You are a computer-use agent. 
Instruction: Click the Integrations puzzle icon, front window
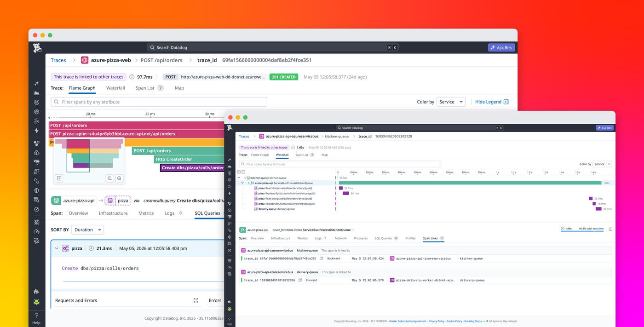[x=230, y=302]
